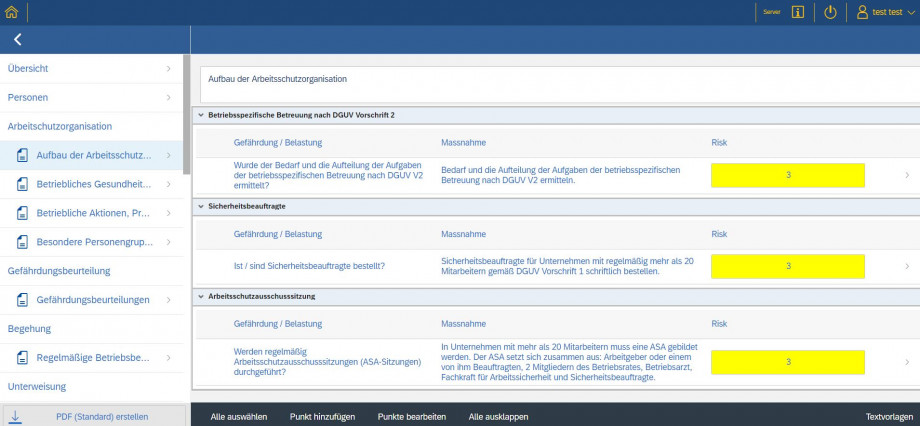Viewport: 920px width, 426px height.
Task: Click document icon beside Aufbau der Arbeitsschutz
Action: click(22, 155)
